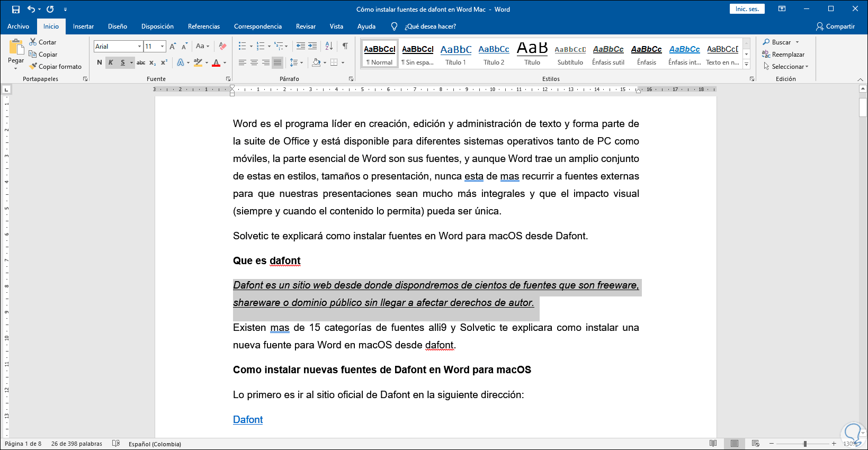868x450 pixels.
Task: Click the Pegar paste clipboard icon
Action: [x=16, y=48]
